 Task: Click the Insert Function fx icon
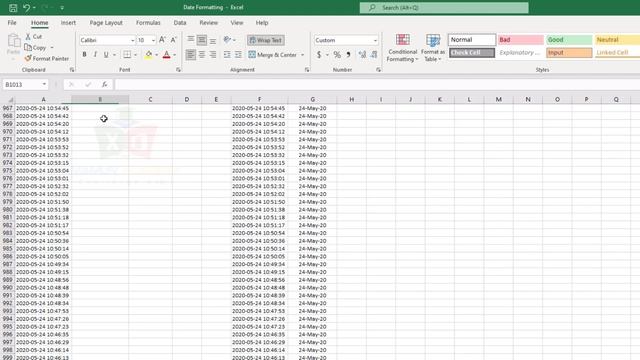pos(104,84)
